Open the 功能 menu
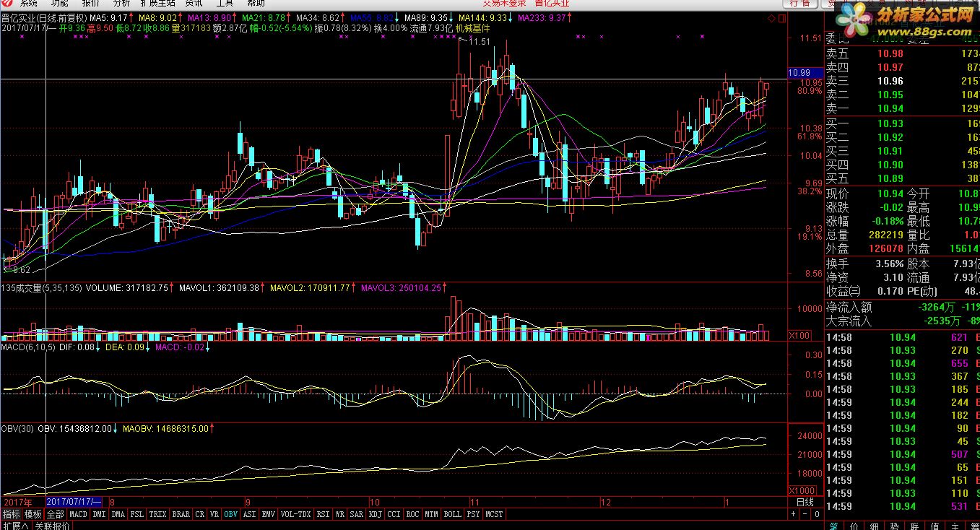The image size is (980, 530). (x=60, y=3)
